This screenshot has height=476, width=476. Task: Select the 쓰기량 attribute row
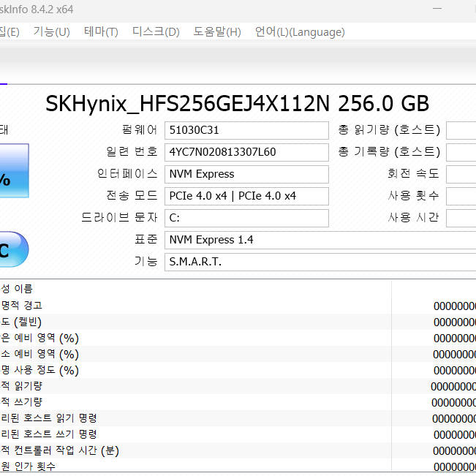[238, 402]
